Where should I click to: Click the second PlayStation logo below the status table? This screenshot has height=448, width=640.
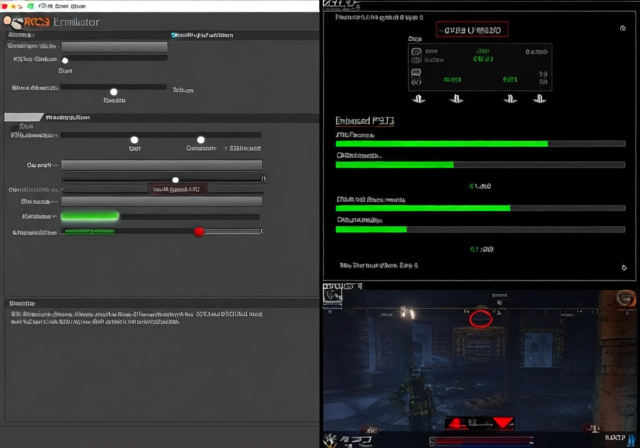coord(456,99)
